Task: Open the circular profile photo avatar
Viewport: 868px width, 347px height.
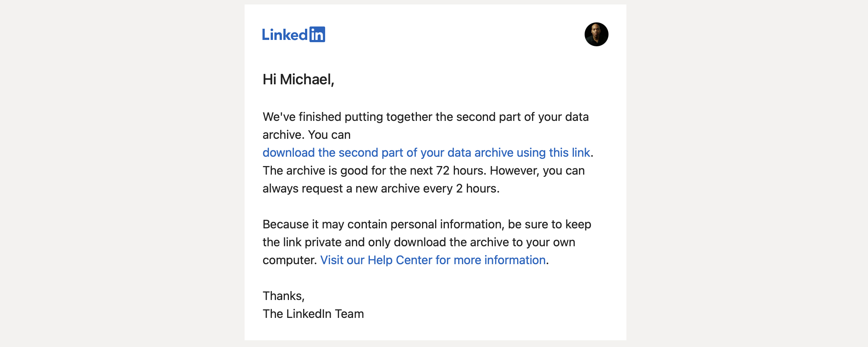Action: coord(596,34)
